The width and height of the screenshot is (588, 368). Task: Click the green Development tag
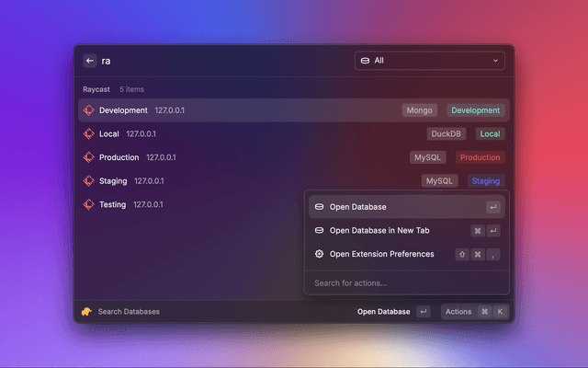tap(475, 110)
